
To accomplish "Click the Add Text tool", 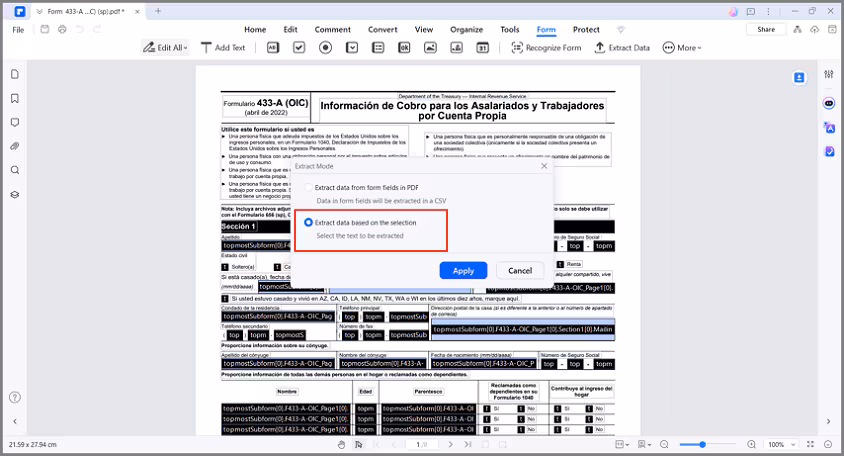I will (222, 48).
